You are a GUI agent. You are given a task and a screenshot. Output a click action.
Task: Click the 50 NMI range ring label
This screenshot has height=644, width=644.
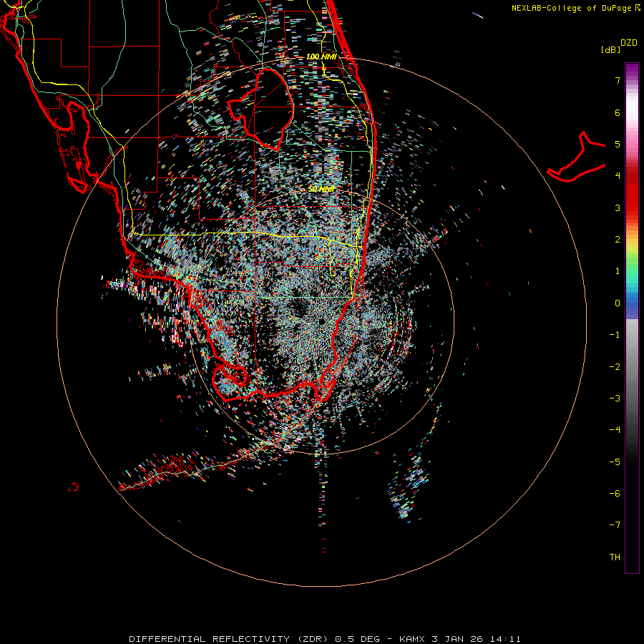(x=321, y=189)
